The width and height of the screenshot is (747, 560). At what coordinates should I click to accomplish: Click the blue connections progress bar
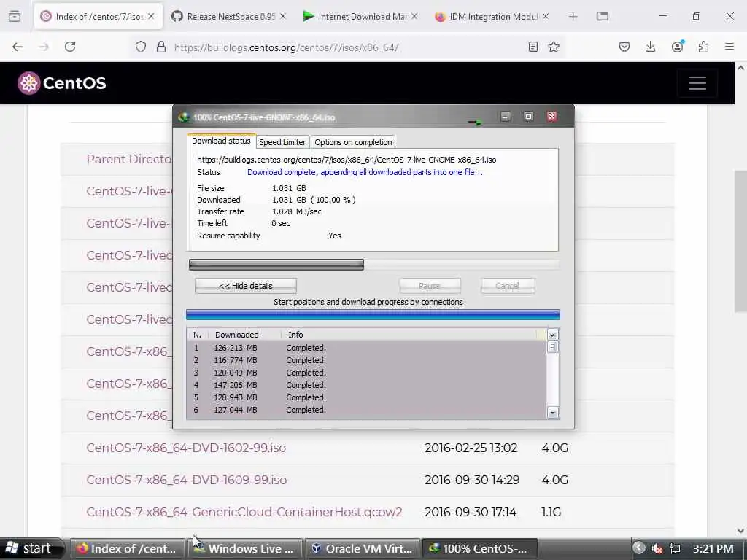click(x=373, y=314)
